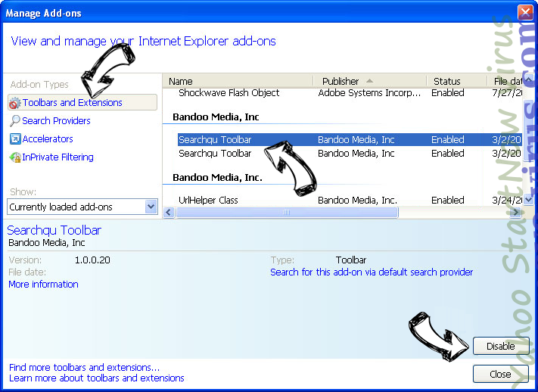Click the Search Providers magnifier icon
This screenshot has width=538, height=392.
14,120
